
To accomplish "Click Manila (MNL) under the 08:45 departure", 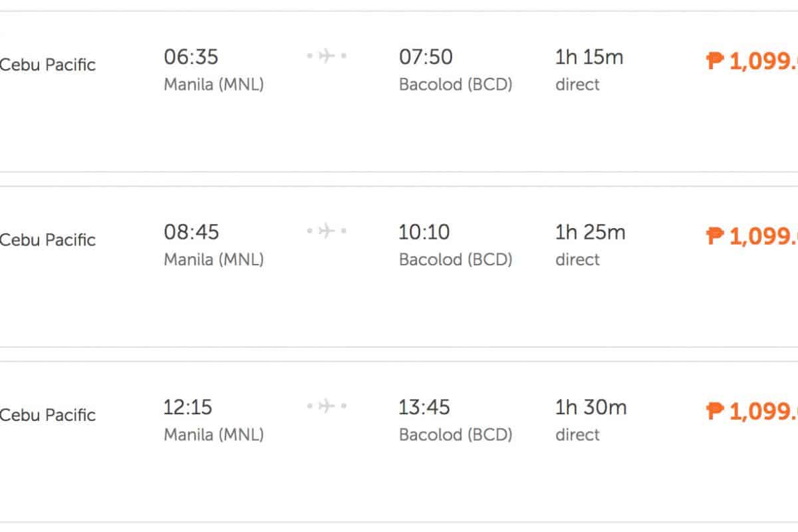I will (213, 259).
